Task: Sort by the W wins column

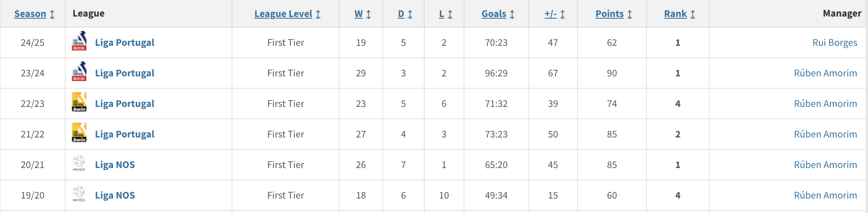Action: (362, 14)
